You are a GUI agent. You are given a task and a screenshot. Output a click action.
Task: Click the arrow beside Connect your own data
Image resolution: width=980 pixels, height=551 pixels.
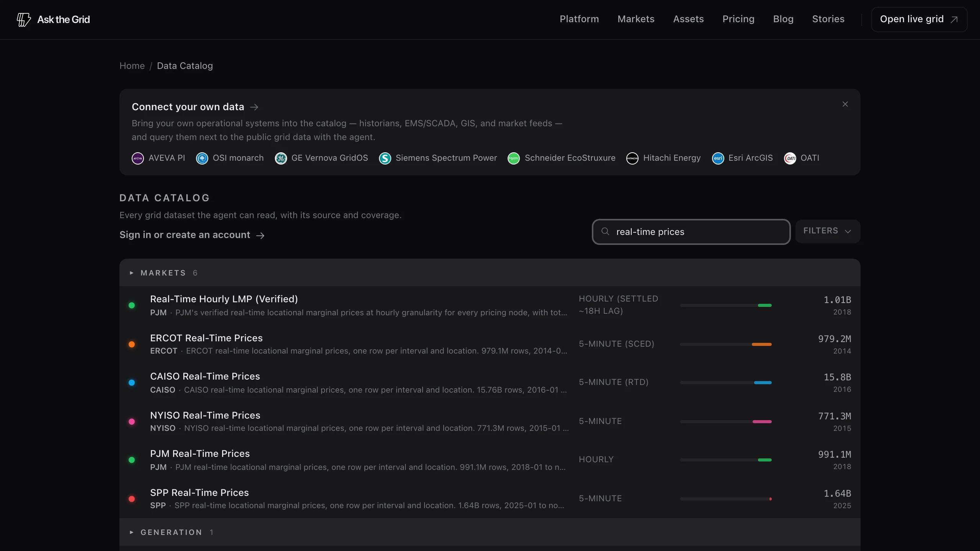(254, 107)
